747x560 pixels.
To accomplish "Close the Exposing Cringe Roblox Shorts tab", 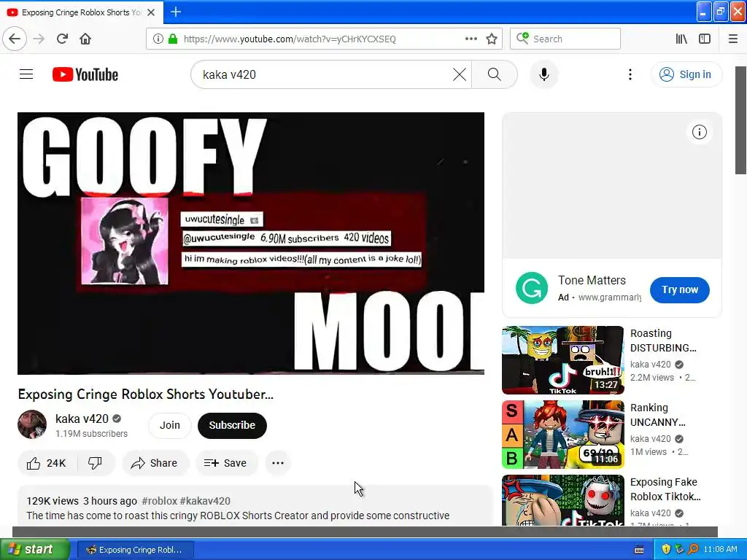I will click(151, 12).
